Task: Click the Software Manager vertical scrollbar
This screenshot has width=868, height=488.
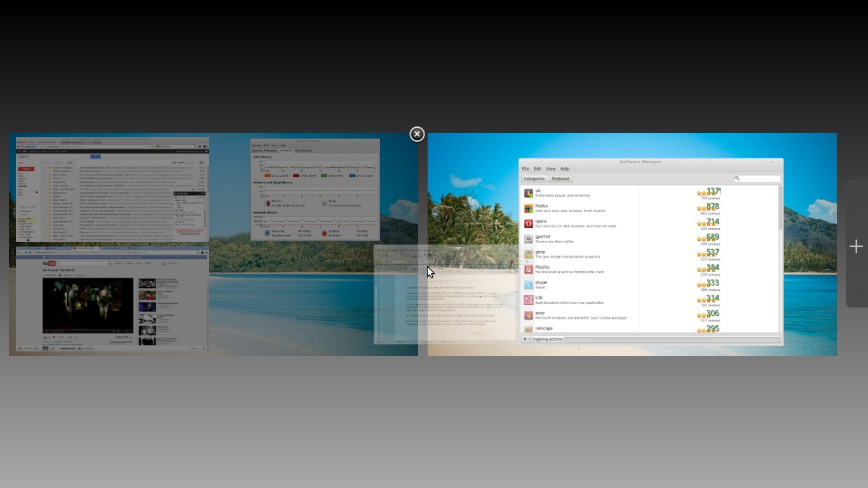Action: pos(780,210)
